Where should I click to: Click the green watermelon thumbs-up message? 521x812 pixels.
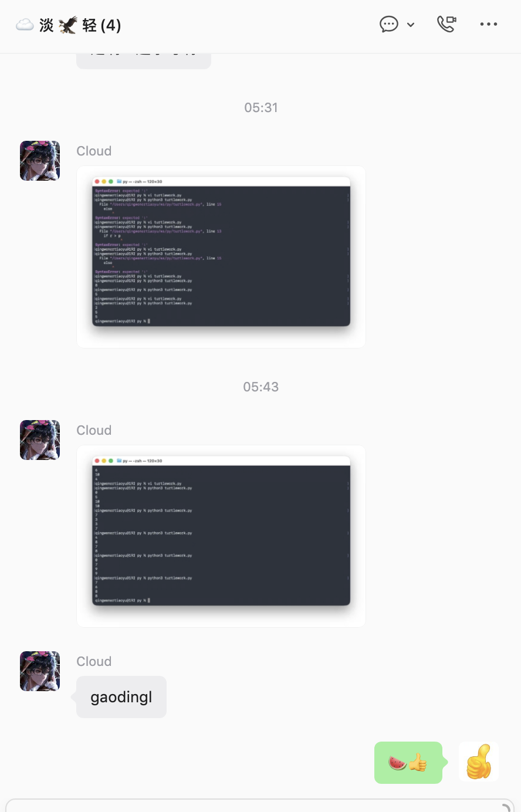pos(408,763)
